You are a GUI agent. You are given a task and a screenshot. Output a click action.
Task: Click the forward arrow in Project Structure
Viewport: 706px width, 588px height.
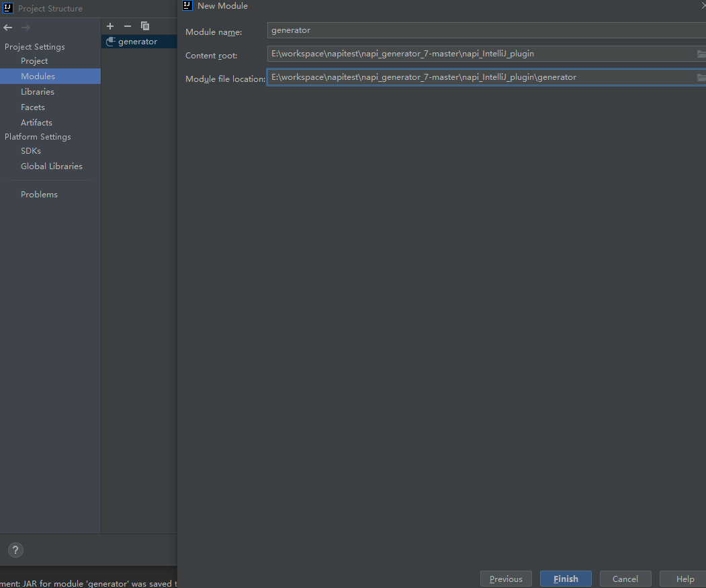point(26,28)
